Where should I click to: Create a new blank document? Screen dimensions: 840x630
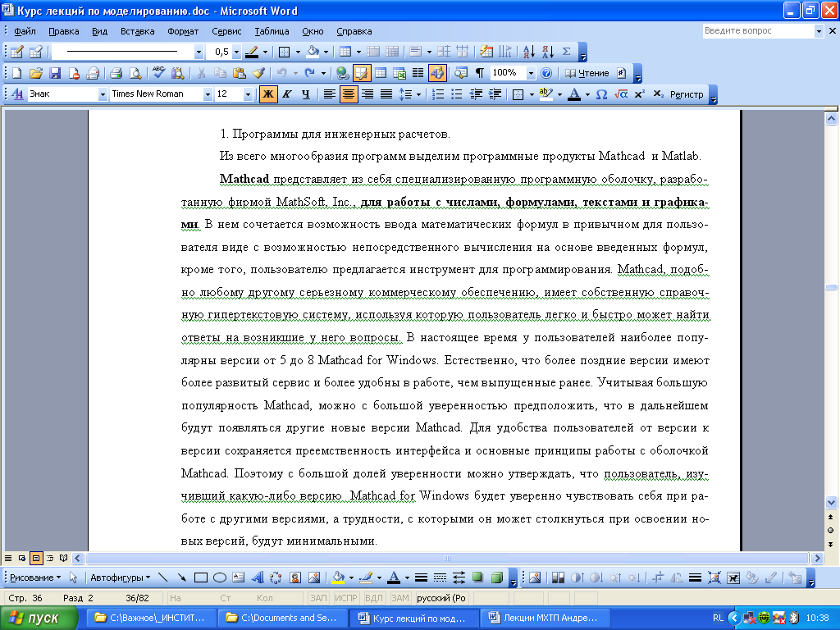click(17, 73)
